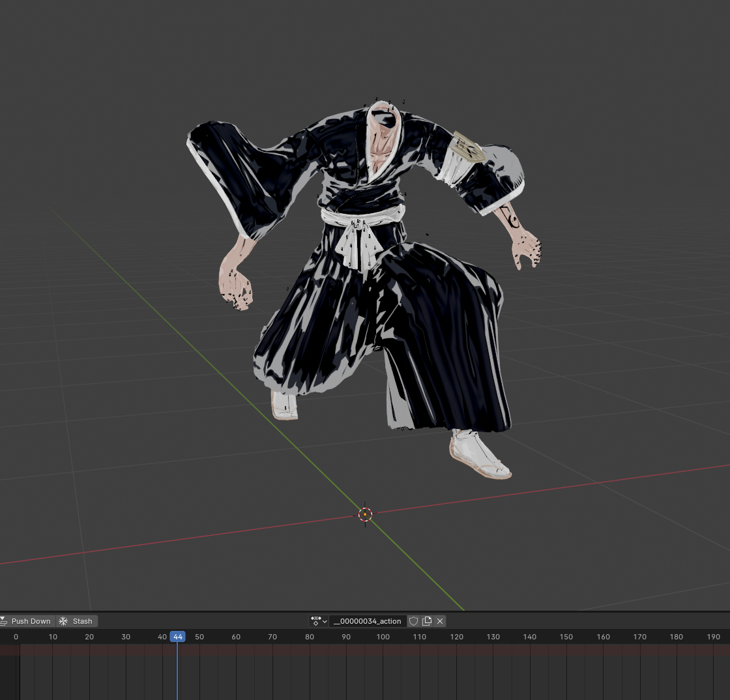The image size is (730, 700).
Task: Click frame 70 on the timeline ruler
Action: [x=272, y=637]
